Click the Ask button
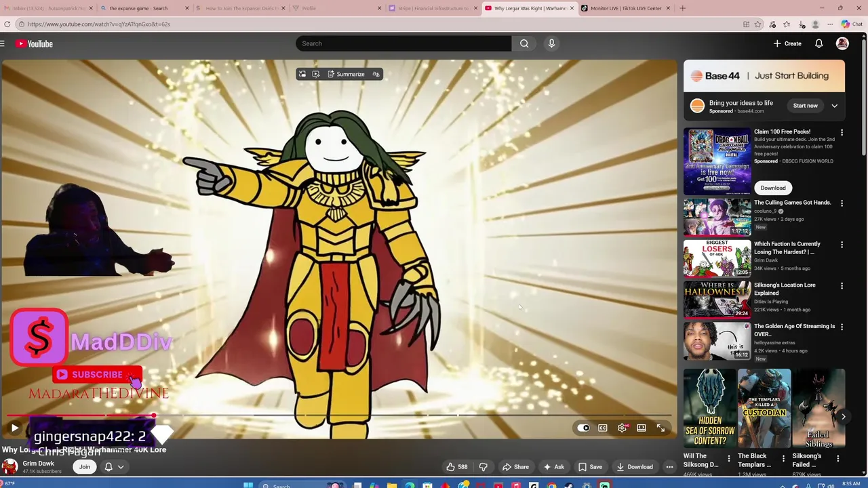The width and height of the screenshot is (868, 488). point(553,466)
